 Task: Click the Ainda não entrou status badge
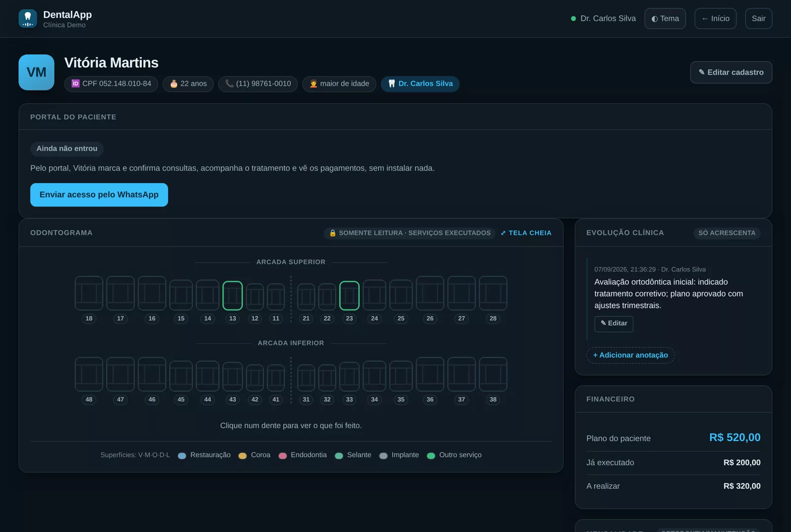coord(67,148)
